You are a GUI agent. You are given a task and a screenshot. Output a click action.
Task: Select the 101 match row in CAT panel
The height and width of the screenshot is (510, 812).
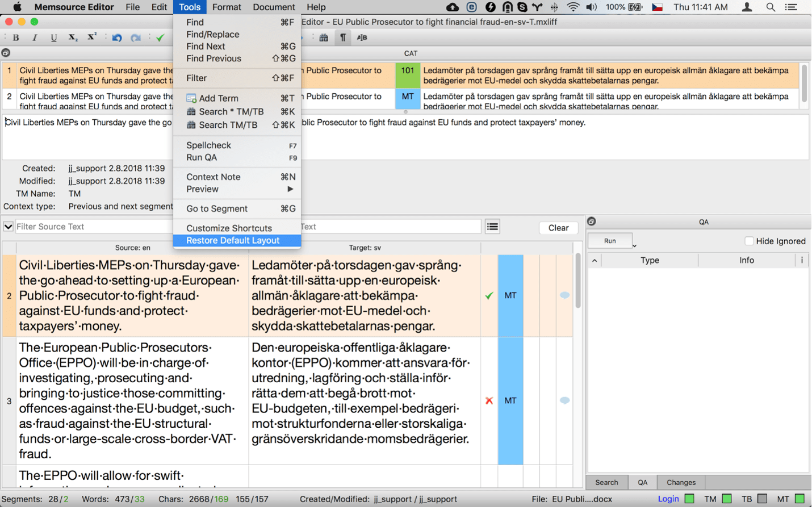(x=400, y=76)
